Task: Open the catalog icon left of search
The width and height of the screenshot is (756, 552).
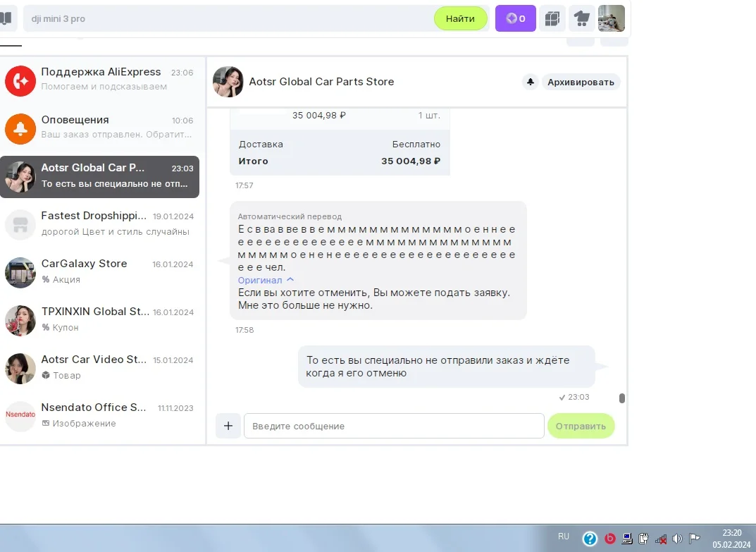Action: click(x=6, y=18)
